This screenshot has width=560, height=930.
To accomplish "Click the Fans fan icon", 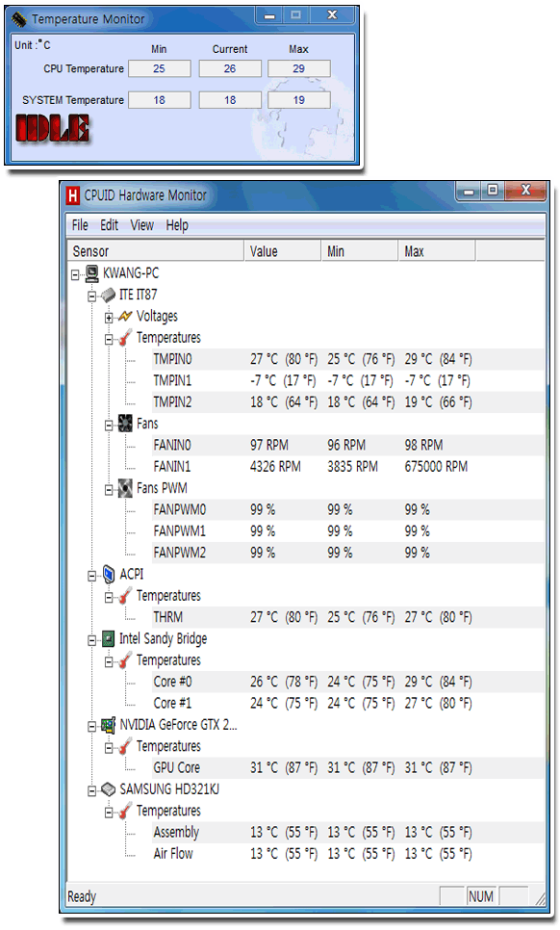I will pyautogui.click(x=125, y=424).
